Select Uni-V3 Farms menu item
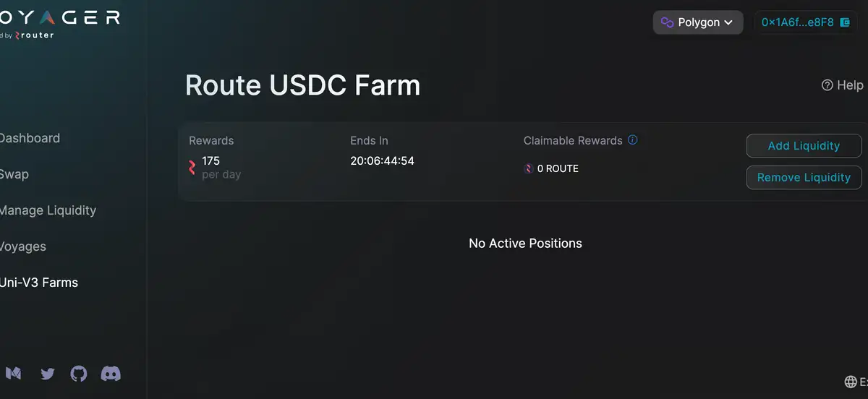 pos(38,283)
